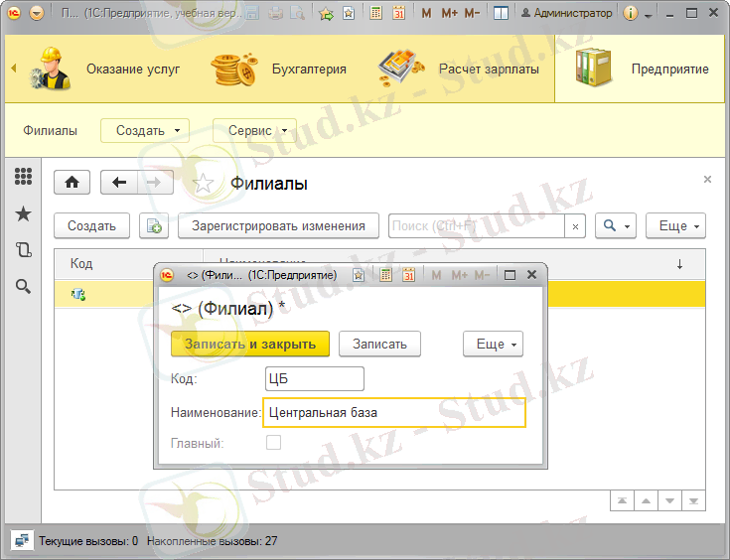Open the sections grid menu in sidebar
The width and height of the screenshot is (730, 560).
23,177
